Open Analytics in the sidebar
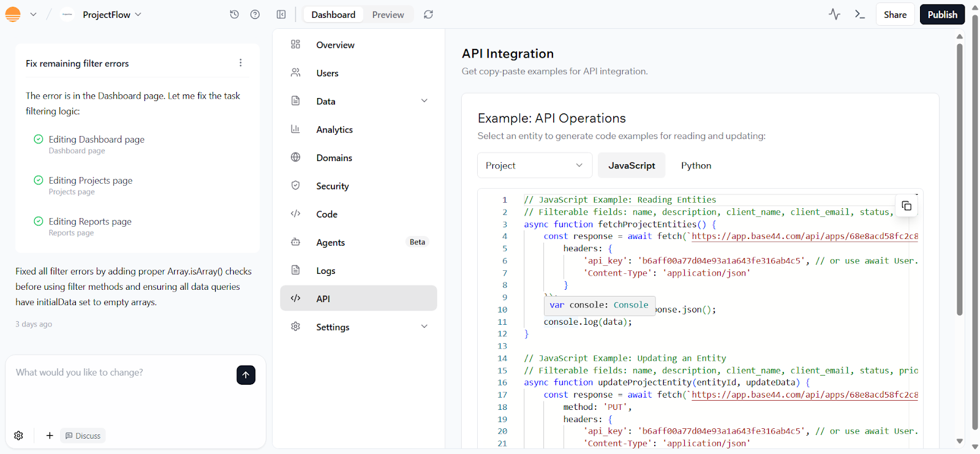980x454 pixels. [x=358, y=129]
